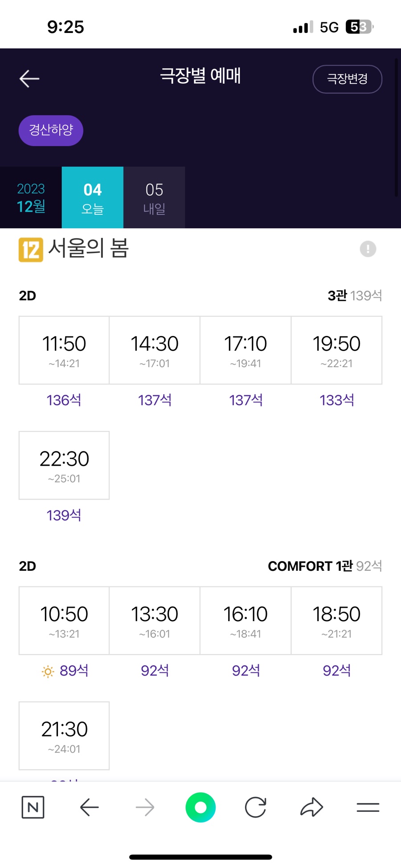Share the page with the share icon
The image size is (401, 868).
[x=311, y=807]
